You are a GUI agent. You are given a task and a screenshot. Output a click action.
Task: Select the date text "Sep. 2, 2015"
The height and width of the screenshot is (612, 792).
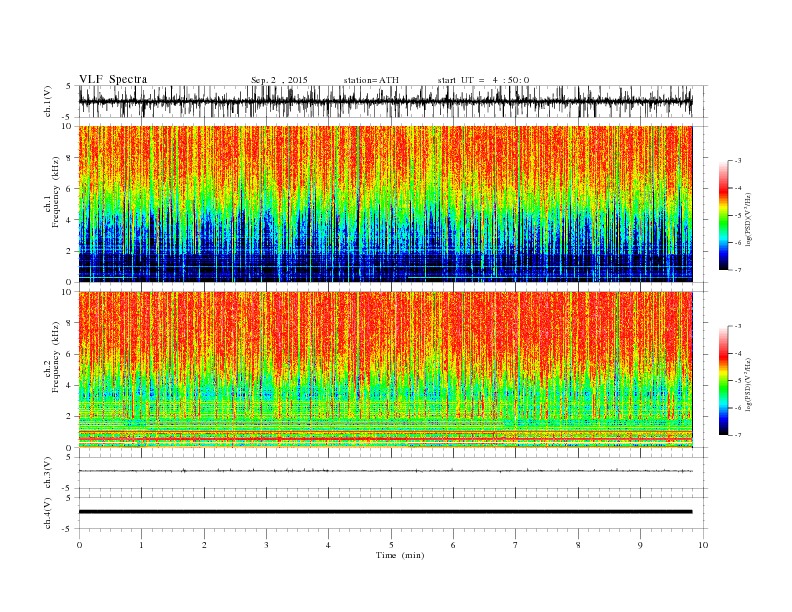click(x=279, y=80)
